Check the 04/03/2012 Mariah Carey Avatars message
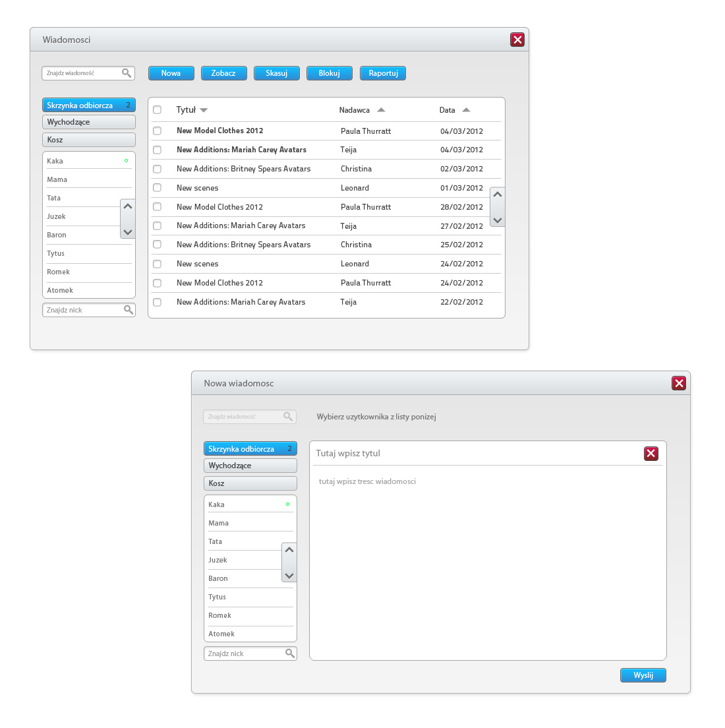 pos(157,150)
